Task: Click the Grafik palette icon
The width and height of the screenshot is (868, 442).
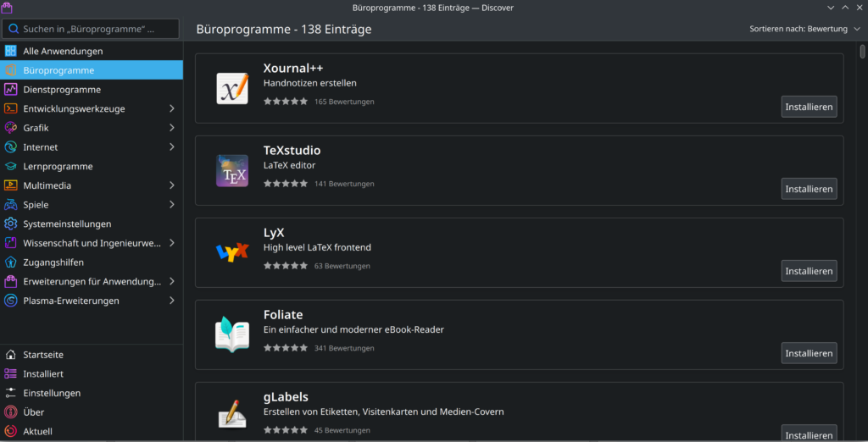Action: tap(10, 128)
